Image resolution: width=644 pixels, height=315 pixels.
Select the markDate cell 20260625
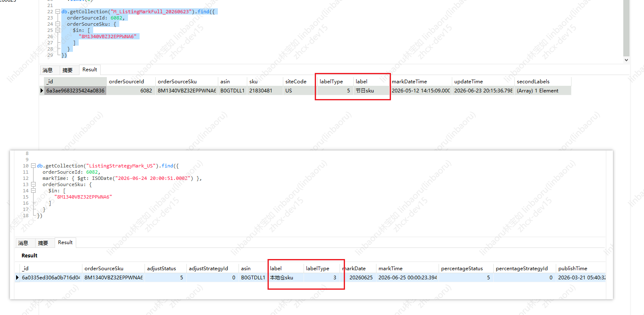[x=358, y=278]
